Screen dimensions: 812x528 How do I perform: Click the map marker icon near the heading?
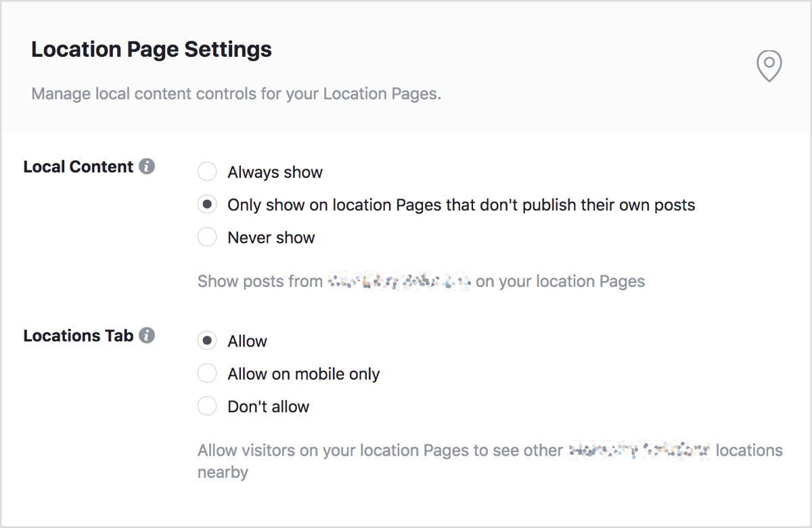pyautogui.click(x=769, y=66)
